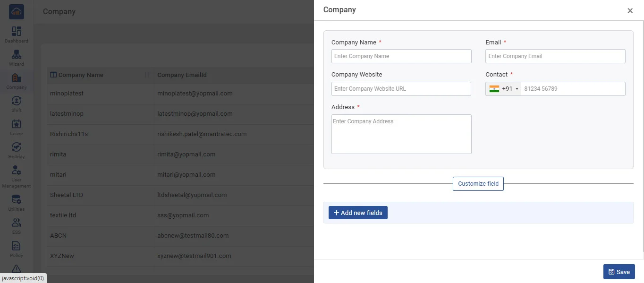Image resolution: width=644 pixels, height=283 pixels.
Task: Go to the Shift section
Action: (17, 103)
